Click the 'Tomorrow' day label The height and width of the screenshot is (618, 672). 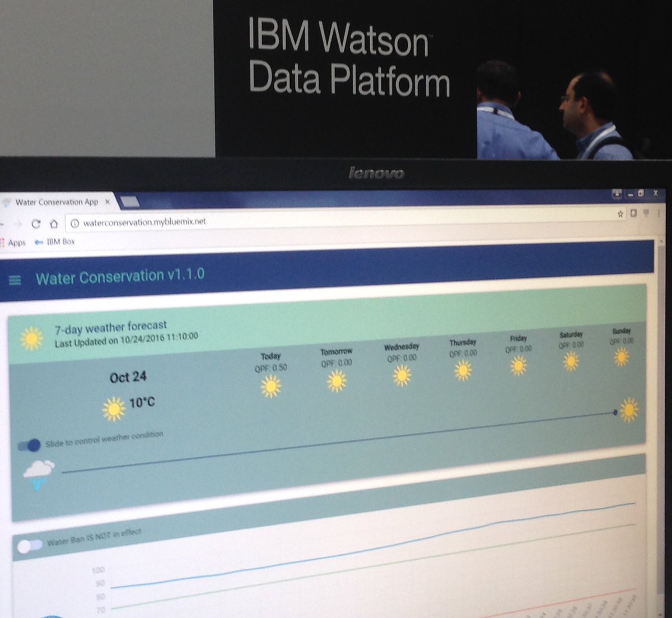click(x=337, y=352)
